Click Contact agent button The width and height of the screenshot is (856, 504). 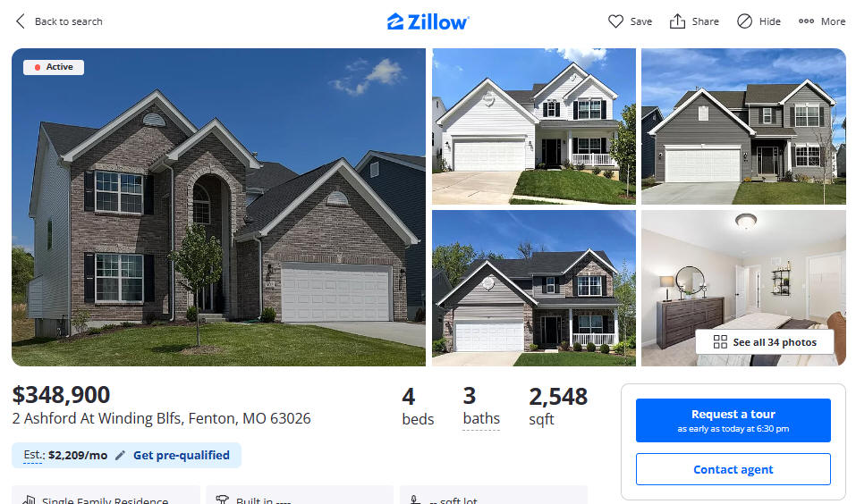tap(733, 469)
